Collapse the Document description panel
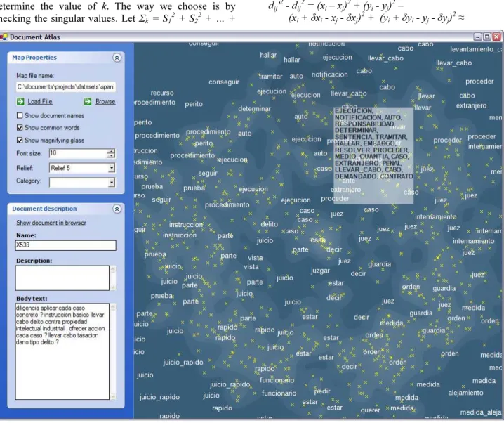504x423 pixels. [x=117, y=209]
